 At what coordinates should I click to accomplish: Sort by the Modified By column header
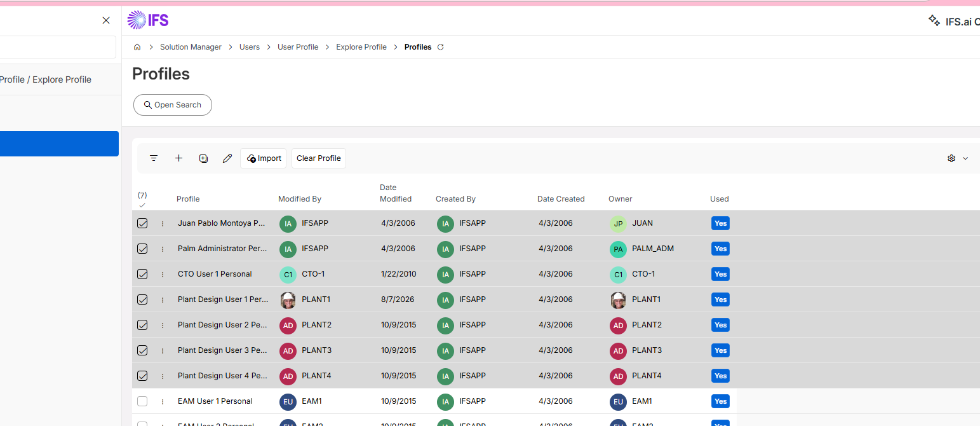(300, 199)
